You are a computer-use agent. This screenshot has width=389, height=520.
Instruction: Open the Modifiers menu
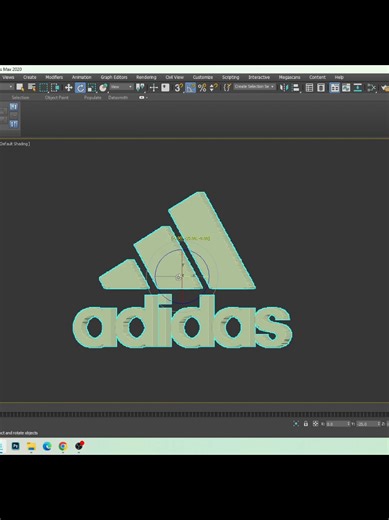click(54, 77)
